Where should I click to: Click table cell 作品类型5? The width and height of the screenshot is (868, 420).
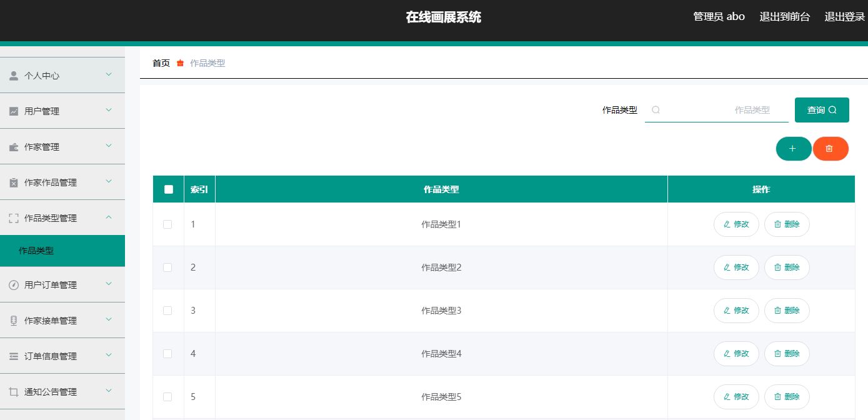[441, 397]
